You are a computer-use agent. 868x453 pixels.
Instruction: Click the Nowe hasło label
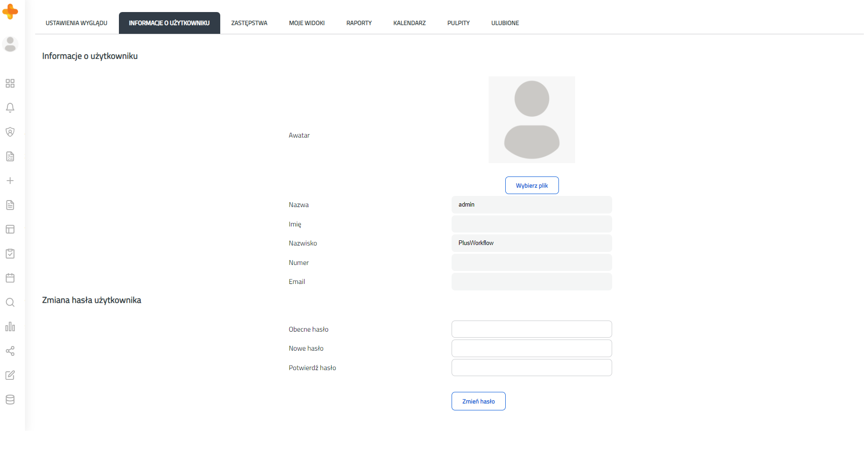point(306,348)
